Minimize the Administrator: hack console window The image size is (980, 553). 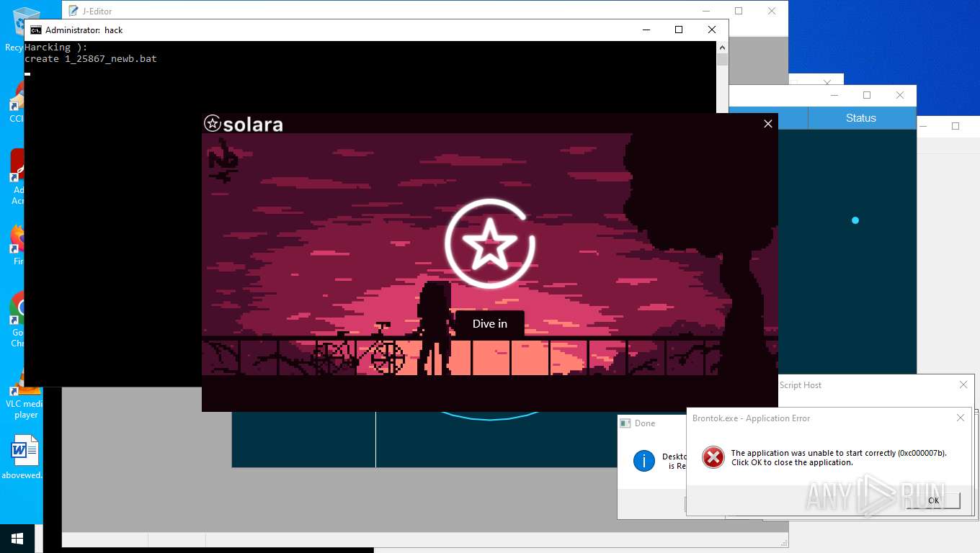pyautogui.click(x=645, y=30)
